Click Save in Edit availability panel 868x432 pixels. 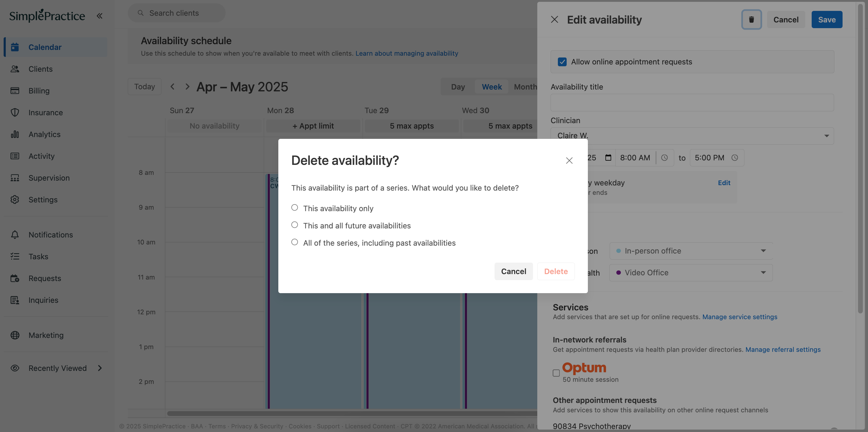[x=827, y=20]
